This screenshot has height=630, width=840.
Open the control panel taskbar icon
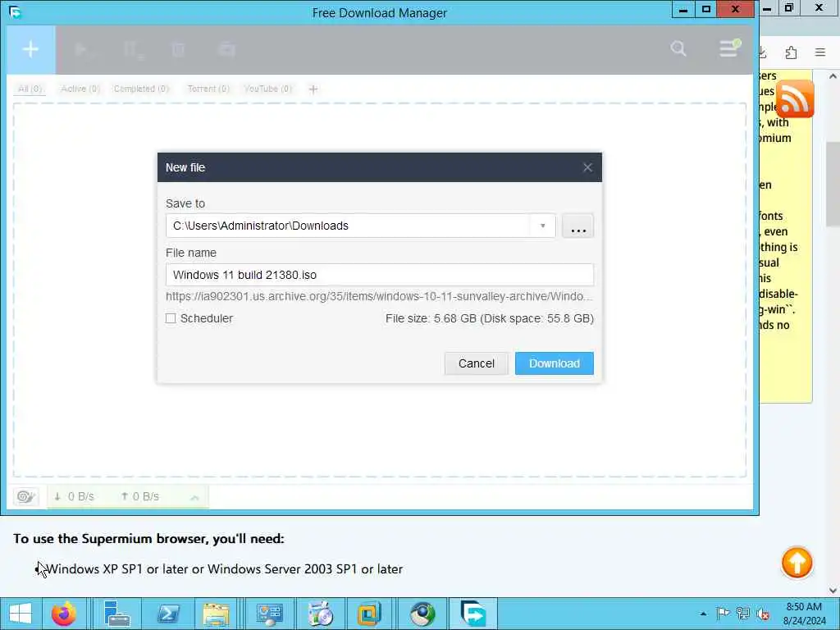click(269, 614)
